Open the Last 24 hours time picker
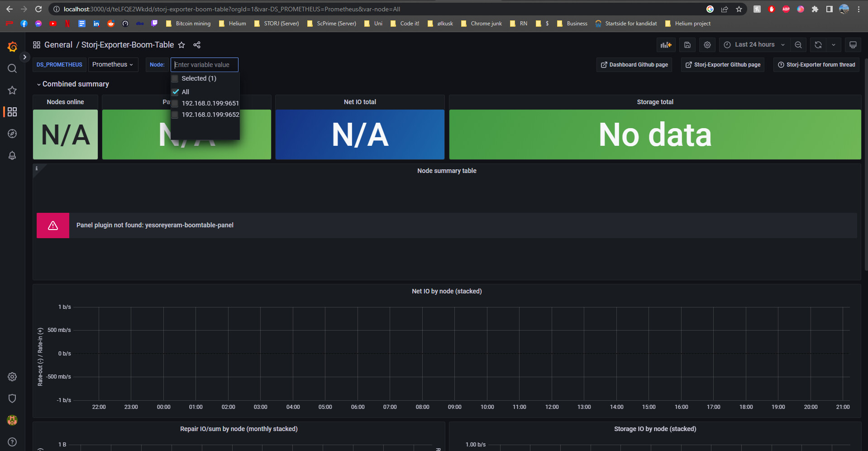Viewport: 868px width, 451px height. [754, 45]
